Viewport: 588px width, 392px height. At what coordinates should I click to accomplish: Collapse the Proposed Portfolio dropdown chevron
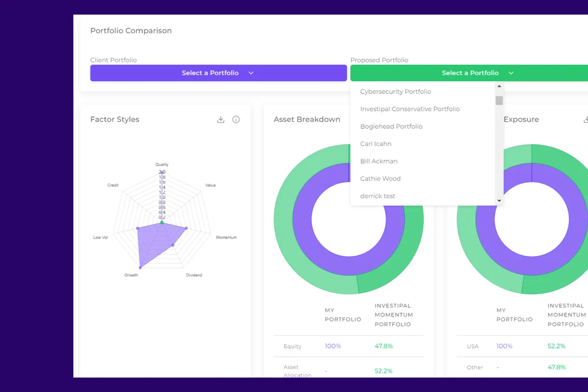(x=511, y=73)
